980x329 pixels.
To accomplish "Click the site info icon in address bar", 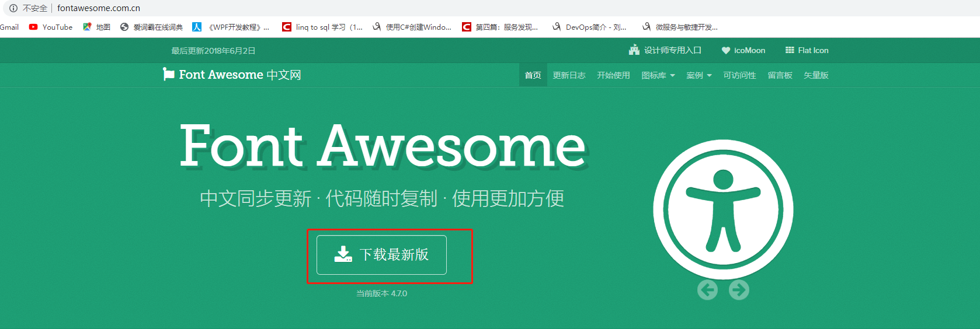I will pos(13,8).
